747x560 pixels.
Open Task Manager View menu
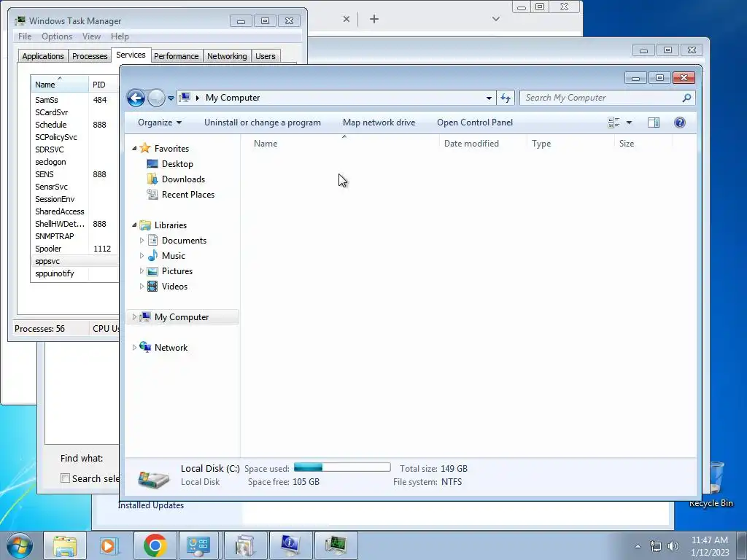click(x=91, y=36)
